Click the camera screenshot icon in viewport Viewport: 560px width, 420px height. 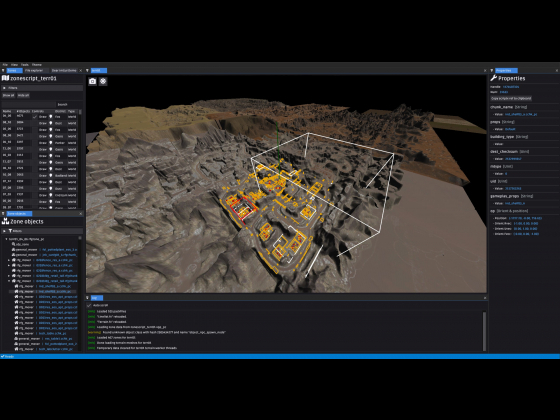click(92, 81)
